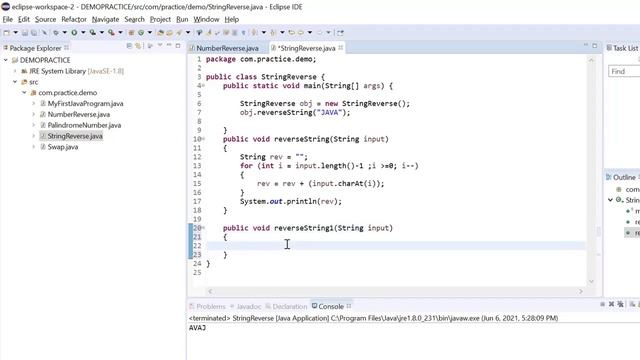Collapse the com.practice.demo package

point(24,93)
